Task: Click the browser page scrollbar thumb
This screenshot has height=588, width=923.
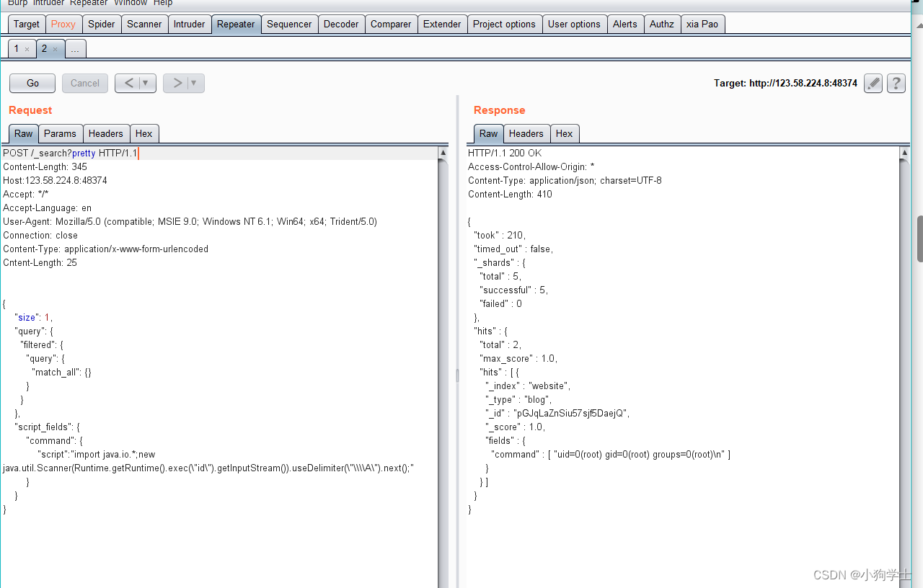Action: [919, 239]
